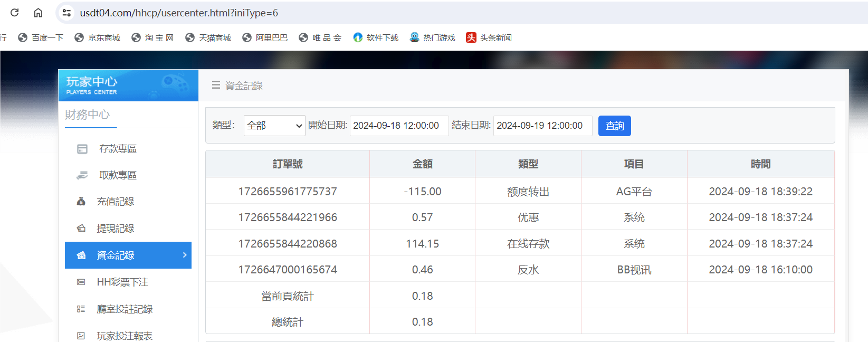Open the site information icon in address bar
This screenshot has height=342, width=868.
66,13
